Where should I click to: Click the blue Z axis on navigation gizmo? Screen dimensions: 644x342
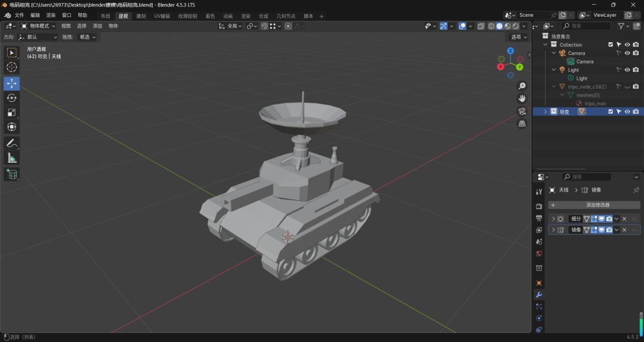pos(510,51)
